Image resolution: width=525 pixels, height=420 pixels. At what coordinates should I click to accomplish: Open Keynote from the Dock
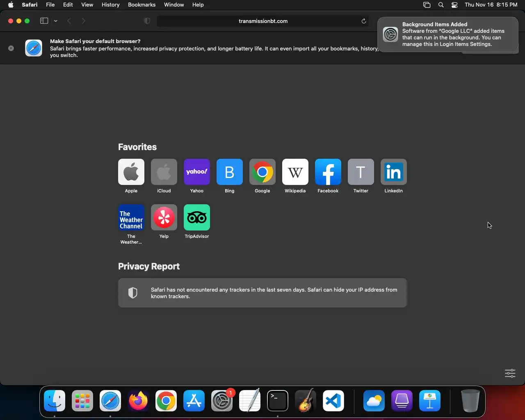(430, 401)
